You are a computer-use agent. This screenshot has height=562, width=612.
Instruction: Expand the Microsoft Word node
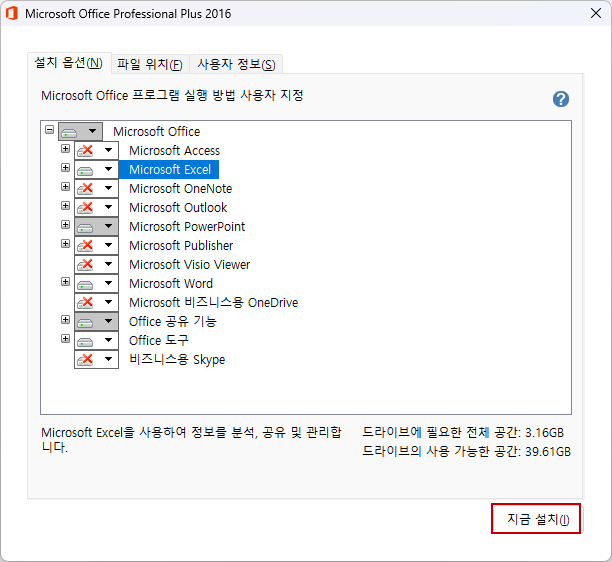(x=66, y=281)
